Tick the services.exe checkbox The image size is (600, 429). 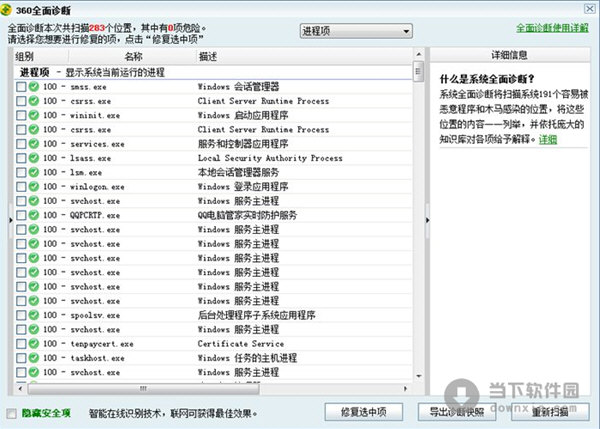21,144
